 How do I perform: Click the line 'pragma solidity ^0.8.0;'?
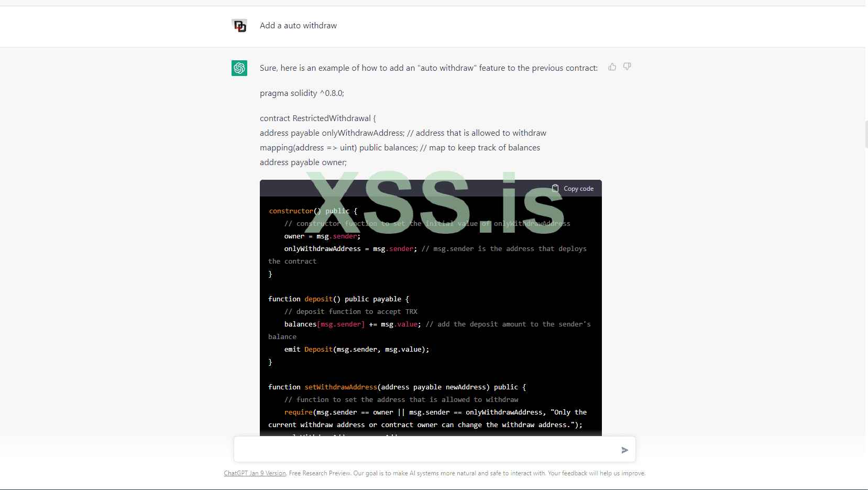coord(302,93)
